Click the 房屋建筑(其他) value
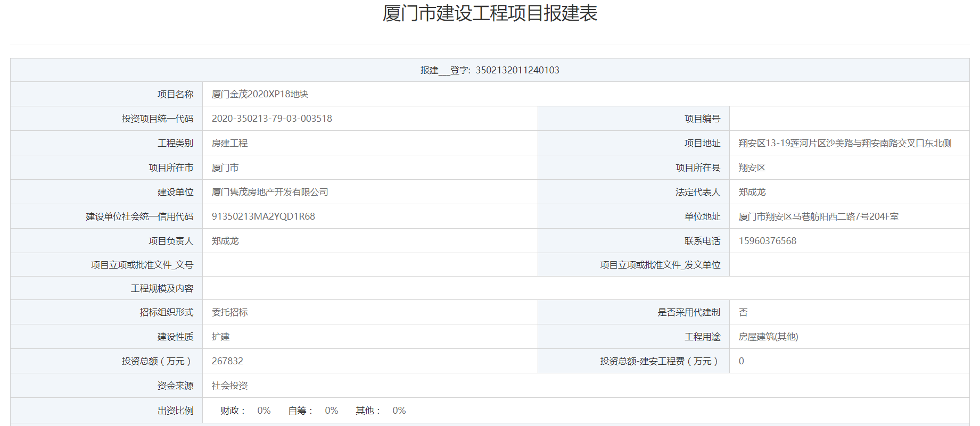Screen dimensions: 980x426 coord(768,337)
